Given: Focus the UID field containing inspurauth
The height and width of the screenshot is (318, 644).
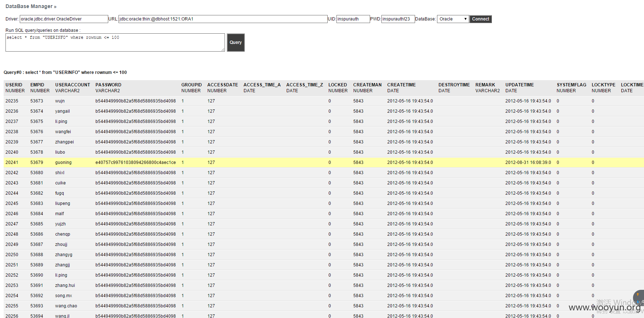Looking at the screenshot, I should coord(353,19).
